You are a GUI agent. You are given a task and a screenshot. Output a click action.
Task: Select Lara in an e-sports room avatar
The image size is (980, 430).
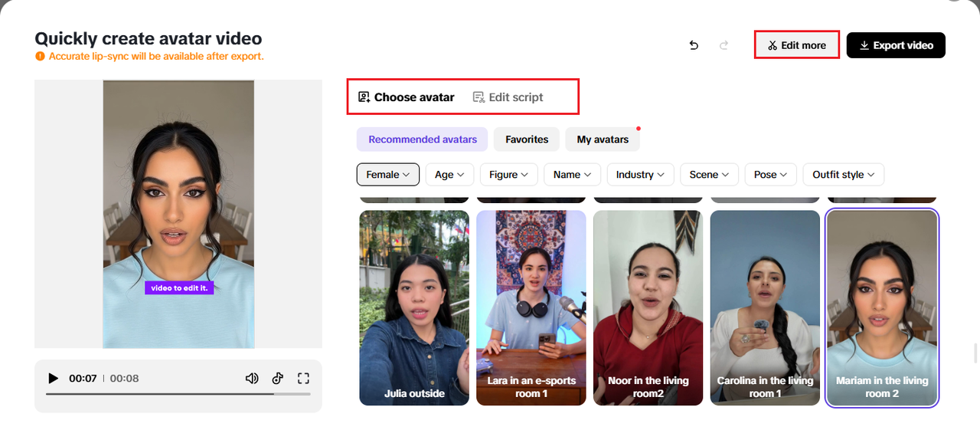pyautogui.click(x=531, y=307)
